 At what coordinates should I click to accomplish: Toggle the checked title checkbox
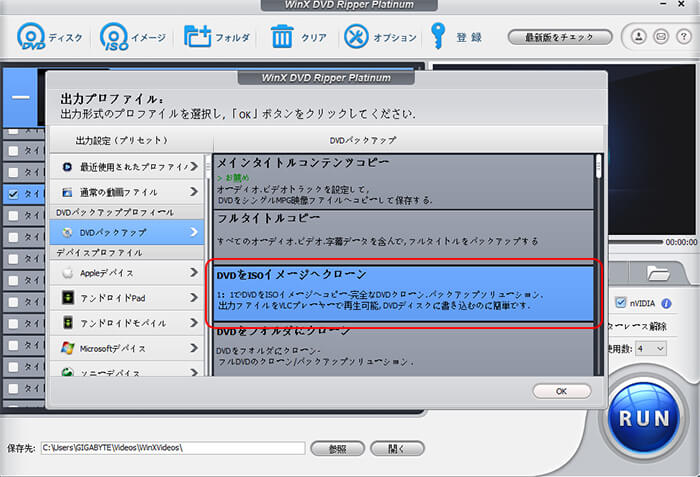[x=13, y=194]
